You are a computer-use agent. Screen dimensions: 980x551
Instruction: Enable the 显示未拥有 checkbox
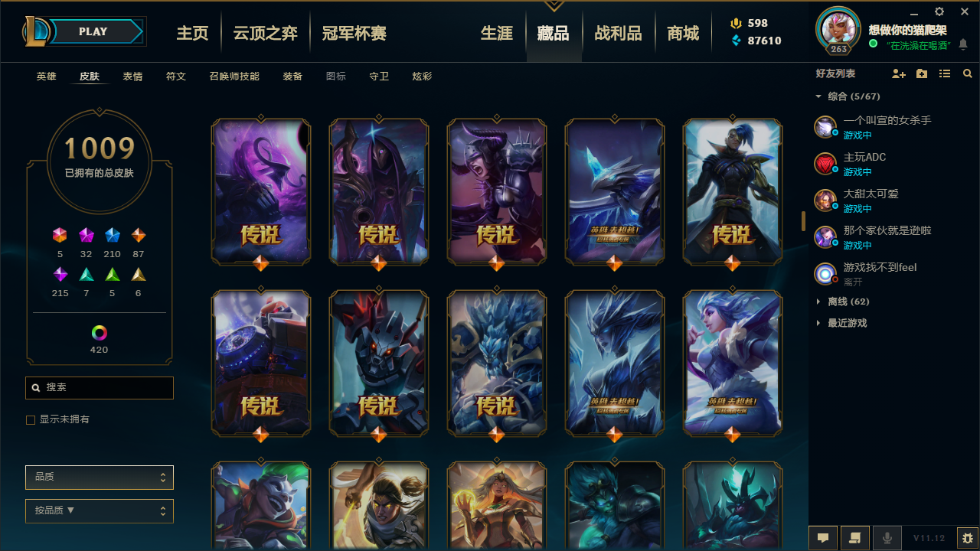(x=31, y=420)
